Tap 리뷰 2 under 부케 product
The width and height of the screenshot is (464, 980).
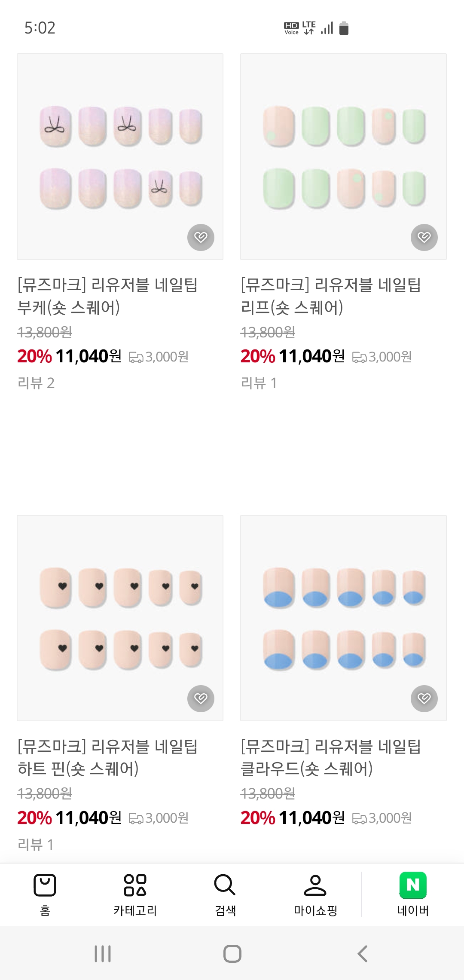click(36, 383)
